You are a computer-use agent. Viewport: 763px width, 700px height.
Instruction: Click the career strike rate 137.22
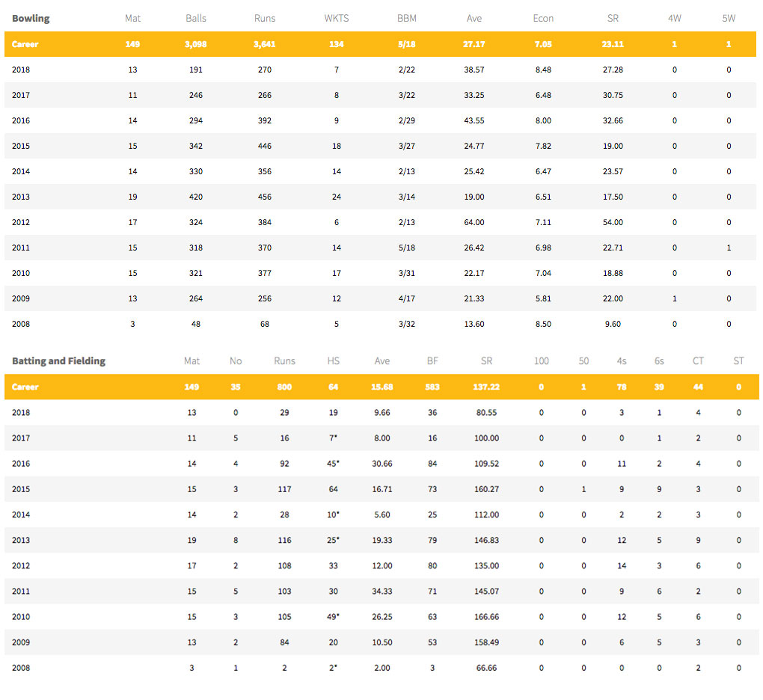pos(486,387)
